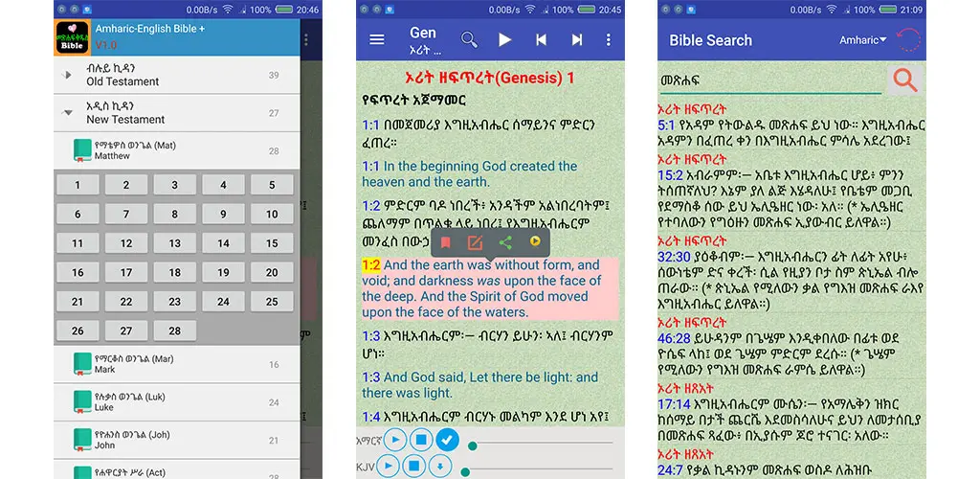This screenshot has width=980, height=479.
Task: Open the Matthew book entry
Action: (x=177, y=150)
